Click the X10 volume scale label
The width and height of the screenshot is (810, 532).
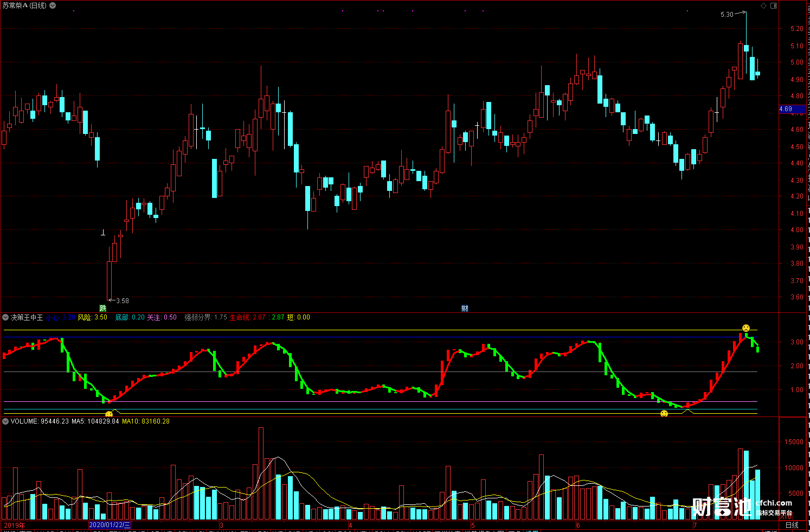[x=785, y=516]
